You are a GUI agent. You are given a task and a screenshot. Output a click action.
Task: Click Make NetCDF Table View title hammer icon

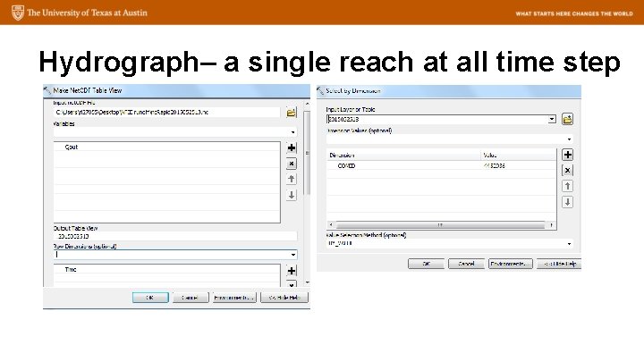point(47,90)
